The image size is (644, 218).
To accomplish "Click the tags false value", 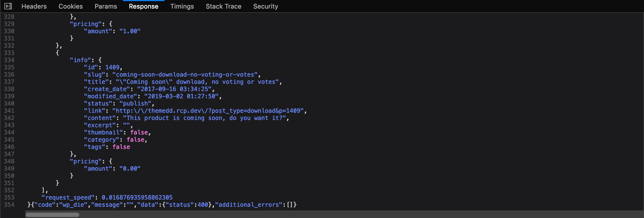I will (121, 147).
